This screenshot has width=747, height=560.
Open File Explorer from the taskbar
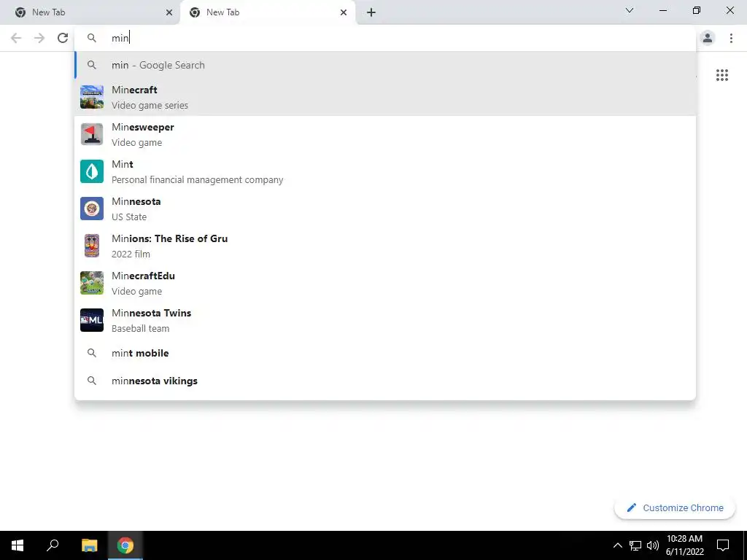point(89,545)
